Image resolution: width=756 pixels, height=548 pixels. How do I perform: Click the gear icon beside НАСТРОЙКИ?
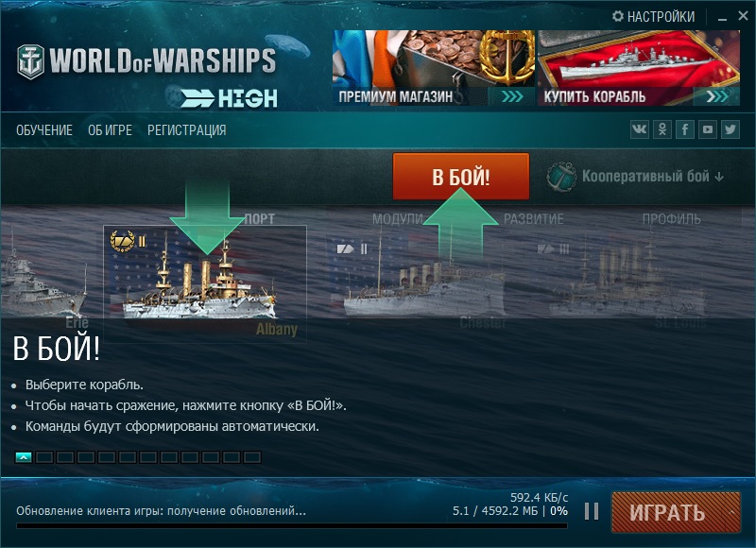(618, 16)
